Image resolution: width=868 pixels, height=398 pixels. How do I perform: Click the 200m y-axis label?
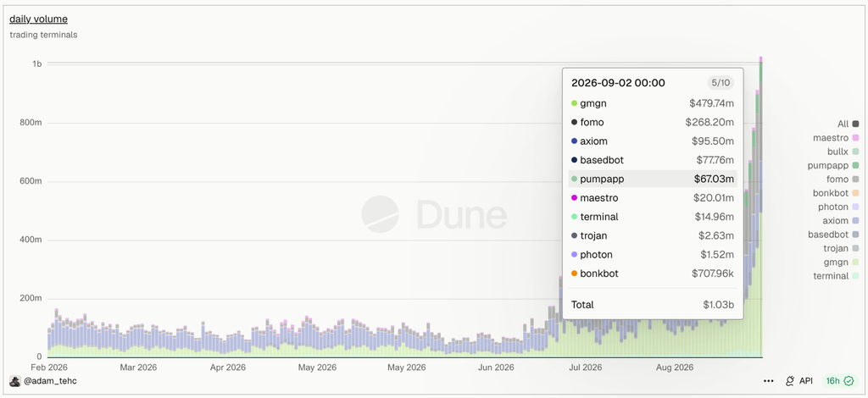click(x=32, y=298)
